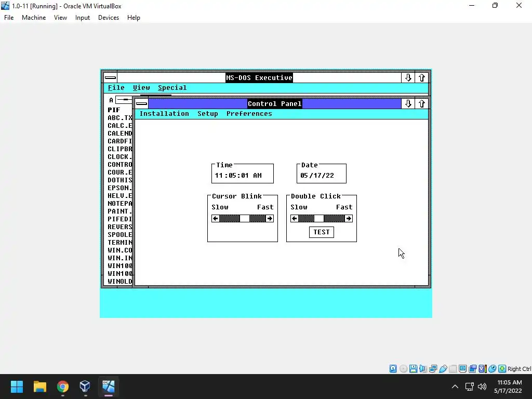Click the taskbar clock showing 11:05 AM

click(x=508, y=387)
